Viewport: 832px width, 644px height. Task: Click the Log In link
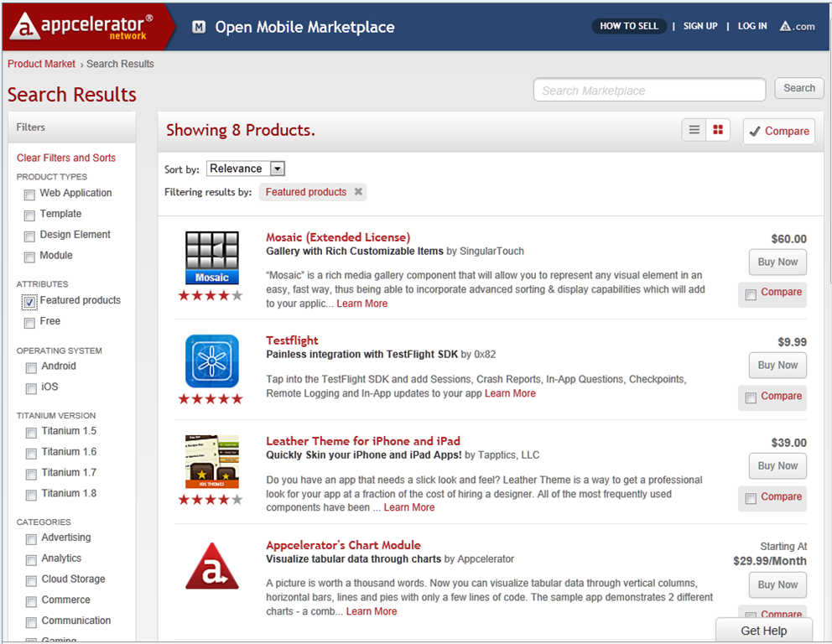coord(752,26)
